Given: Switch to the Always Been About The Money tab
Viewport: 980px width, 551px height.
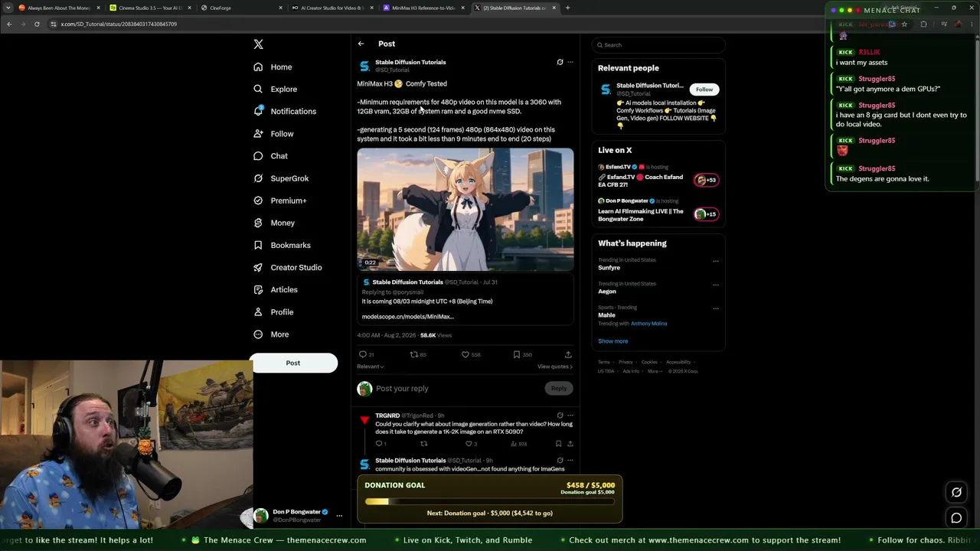Looking at the screenshot, I should [60, 8].
